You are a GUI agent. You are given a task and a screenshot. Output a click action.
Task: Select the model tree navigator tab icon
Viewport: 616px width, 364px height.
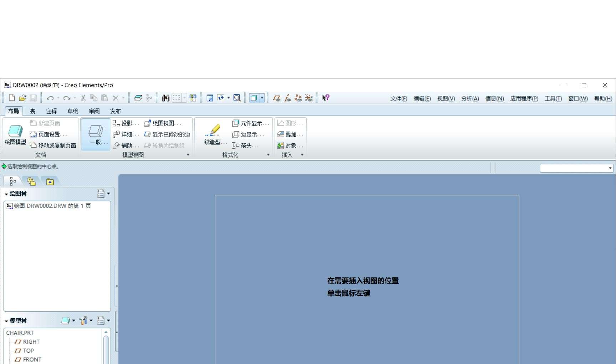pyautogui.click(x=13, y=181)
